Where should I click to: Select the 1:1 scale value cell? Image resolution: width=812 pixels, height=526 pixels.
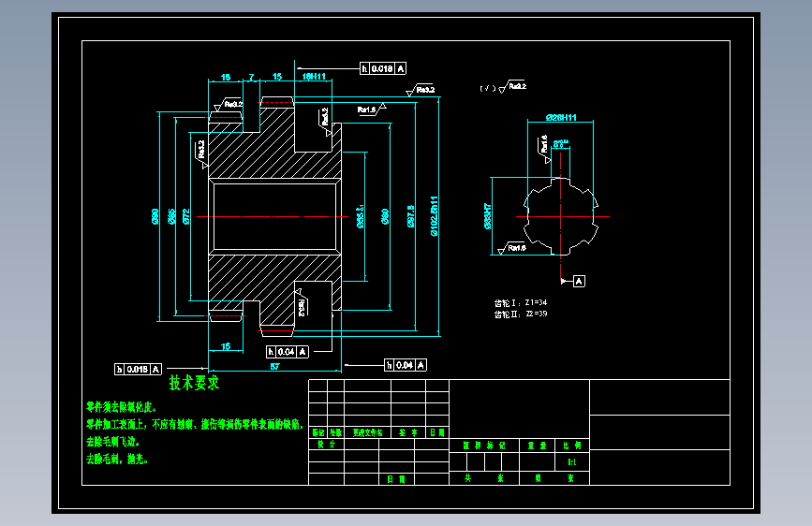point(572,461)
